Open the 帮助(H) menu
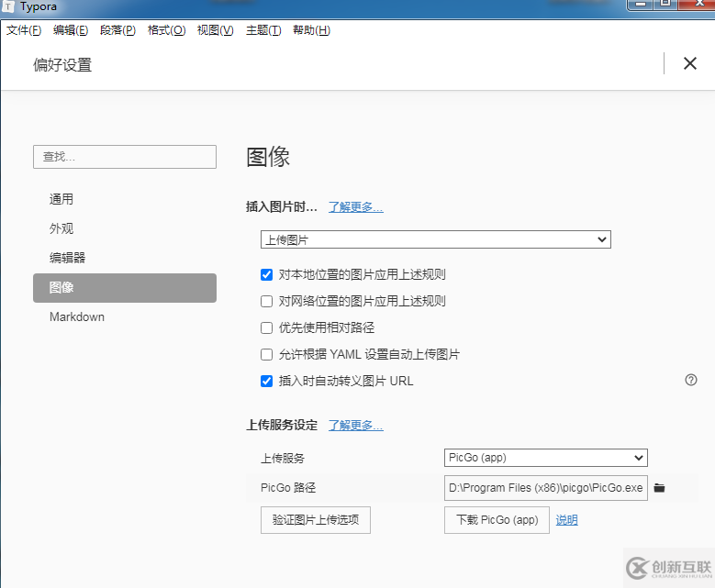This screenshot has width=715, height=588. pos(311,30)
